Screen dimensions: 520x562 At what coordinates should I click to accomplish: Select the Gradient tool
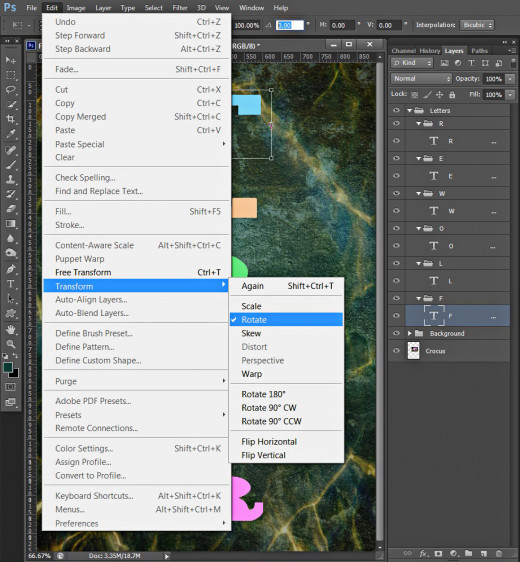click(11, 224)
